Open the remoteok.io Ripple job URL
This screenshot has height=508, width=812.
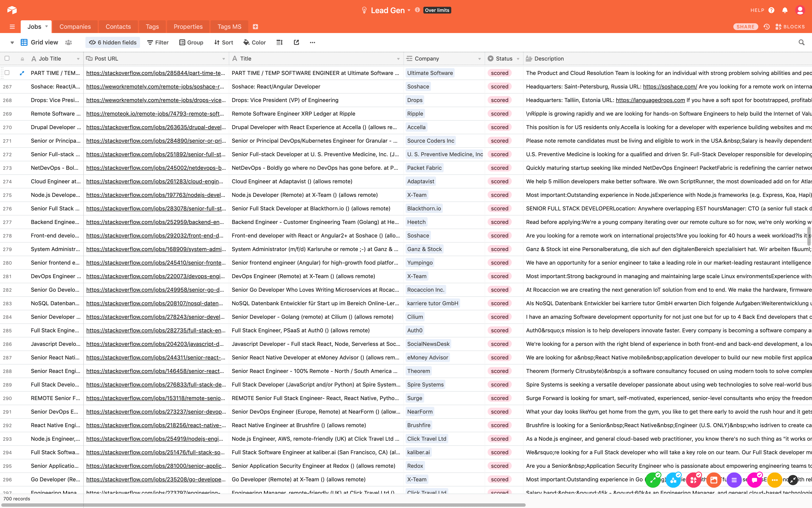[155, 114]
